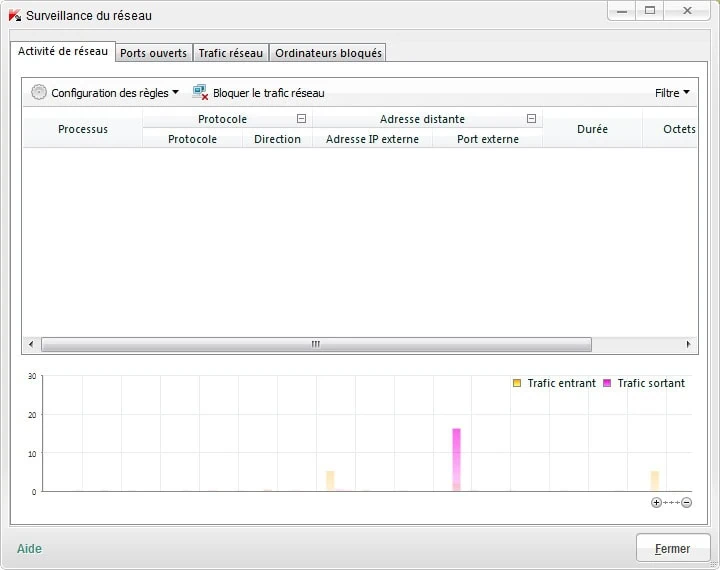The image size is (720, 570).
Task: Open the Aide help link
Action: [x=29, y=548]
